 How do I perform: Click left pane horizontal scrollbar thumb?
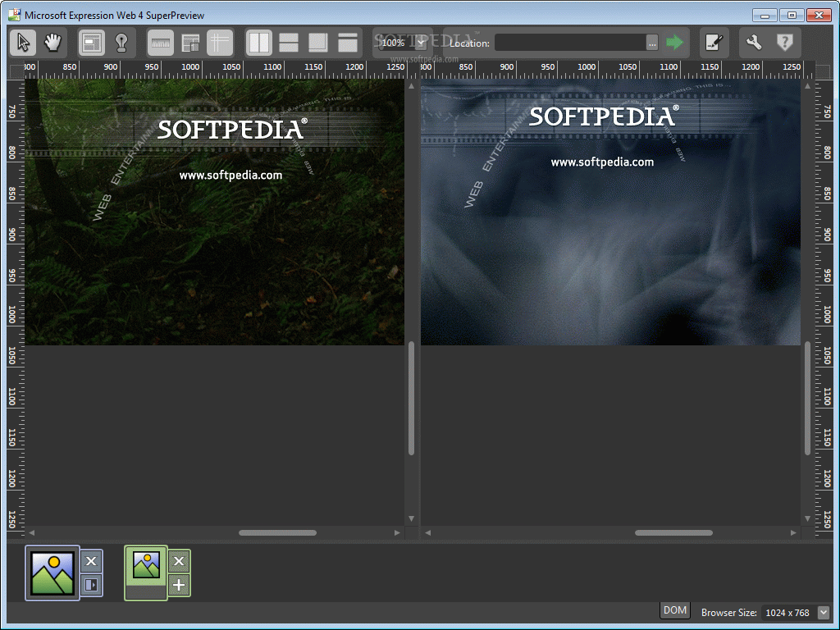(x=277, y=532)
